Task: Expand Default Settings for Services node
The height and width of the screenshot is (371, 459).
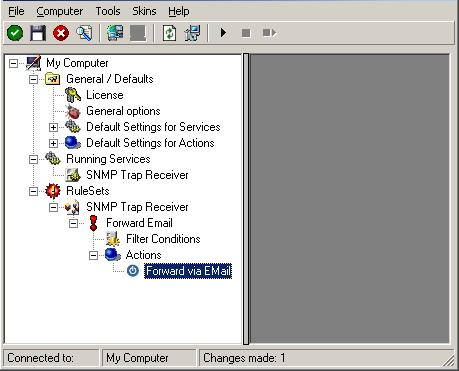Action: pyautogui.click(x=53, y=127)
